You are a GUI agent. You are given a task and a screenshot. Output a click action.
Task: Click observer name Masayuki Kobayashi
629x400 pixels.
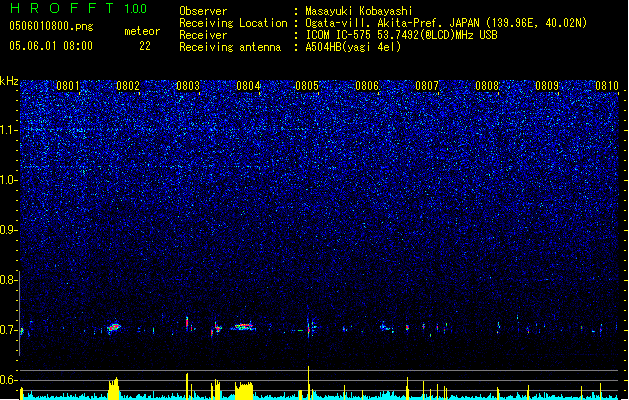pyautogui.click(x=359, y=11)
